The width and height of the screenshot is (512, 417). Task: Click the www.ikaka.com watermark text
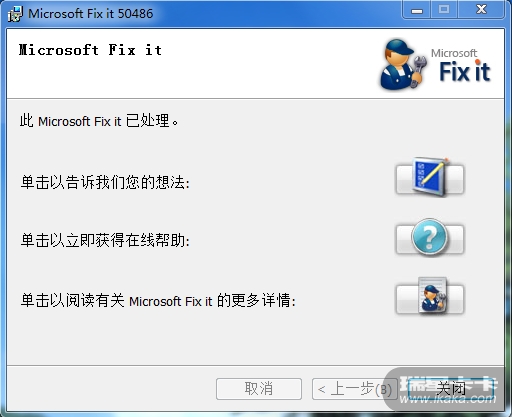[x=448, y=399]
